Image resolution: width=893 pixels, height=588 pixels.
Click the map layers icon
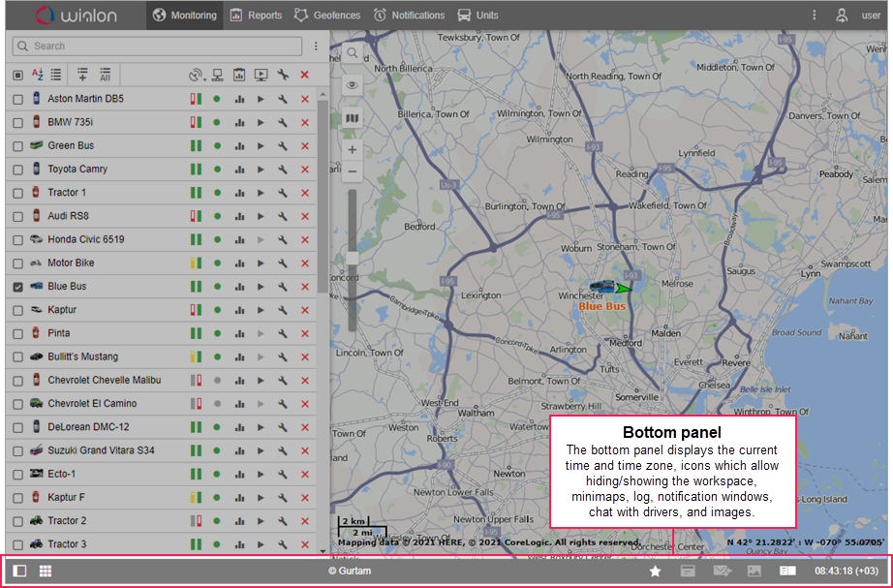click(x=352, y=118)
